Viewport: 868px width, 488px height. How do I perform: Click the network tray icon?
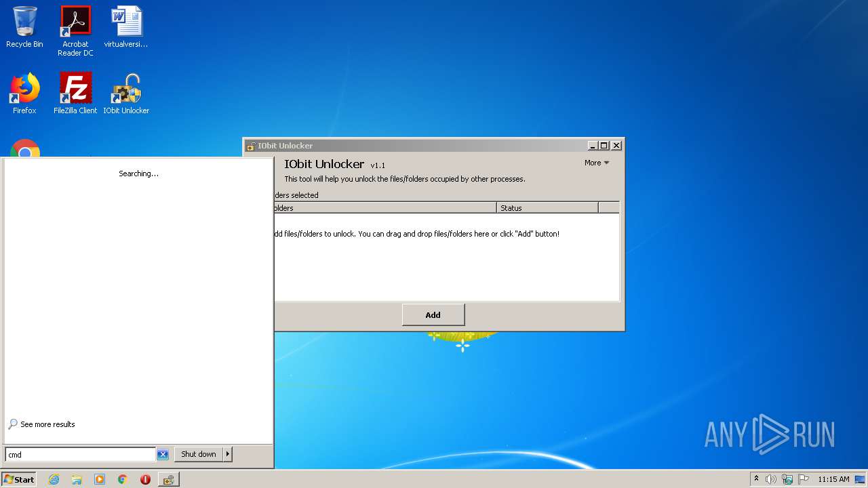787,479
